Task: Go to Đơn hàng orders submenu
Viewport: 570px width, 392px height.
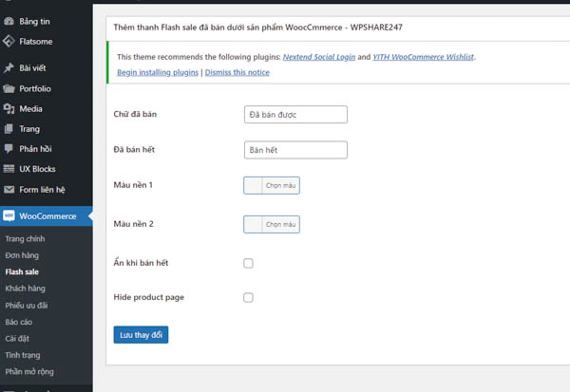Action: click(x=23, y=255)
